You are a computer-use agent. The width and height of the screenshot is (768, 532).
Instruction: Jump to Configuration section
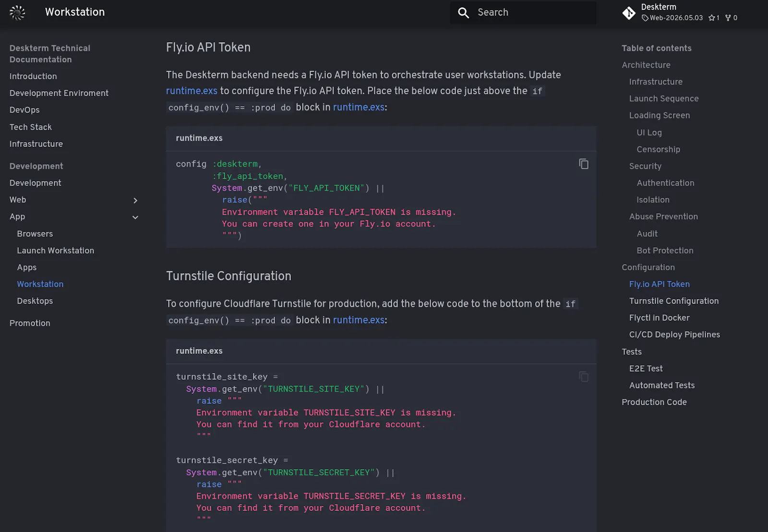(648, 267)
